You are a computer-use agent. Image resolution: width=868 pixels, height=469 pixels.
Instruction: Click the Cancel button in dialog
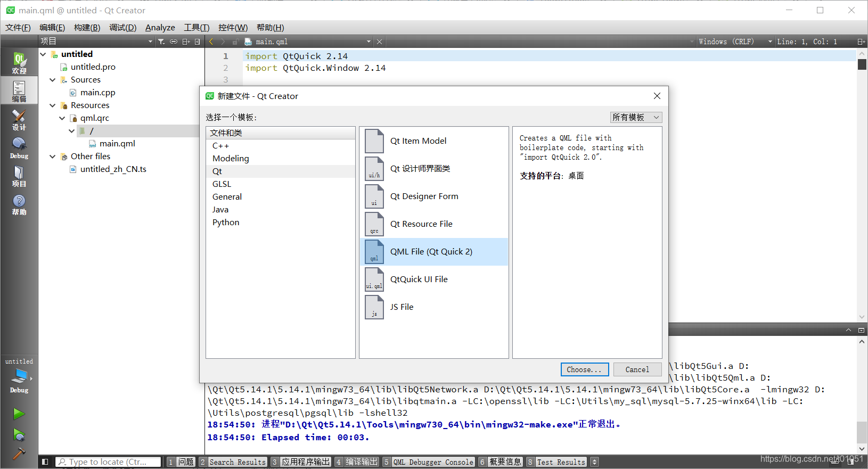click(637, 369)
